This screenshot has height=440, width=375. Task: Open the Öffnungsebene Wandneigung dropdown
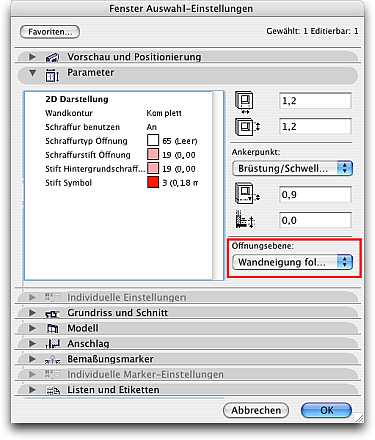coord(292,262)
